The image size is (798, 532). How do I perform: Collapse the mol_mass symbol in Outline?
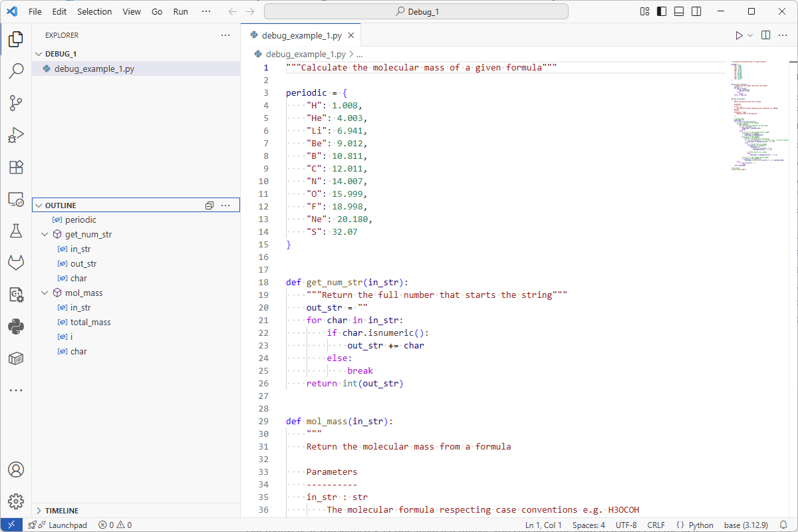(45, 293)
